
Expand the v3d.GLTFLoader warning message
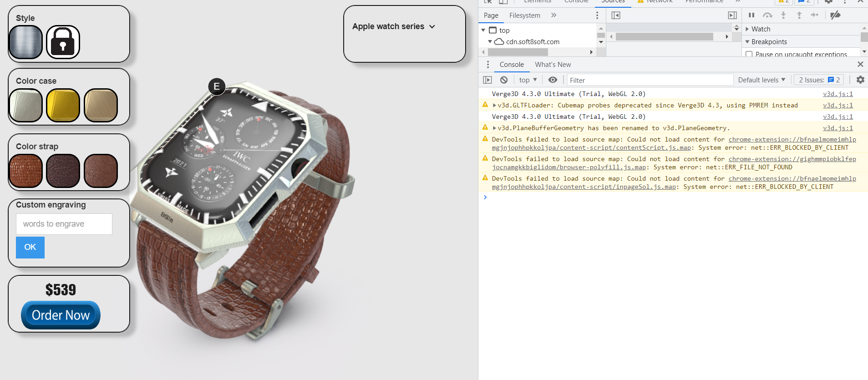click(494, 106)
